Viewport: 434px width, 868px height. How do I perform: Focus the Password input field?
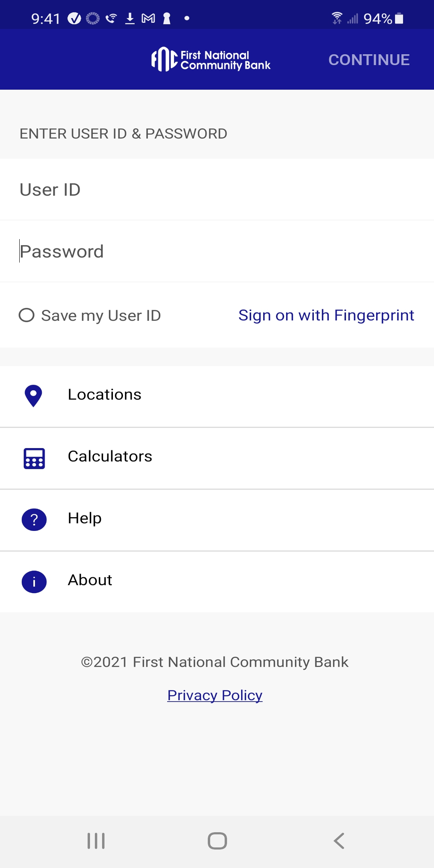click(x=217, y=252)
